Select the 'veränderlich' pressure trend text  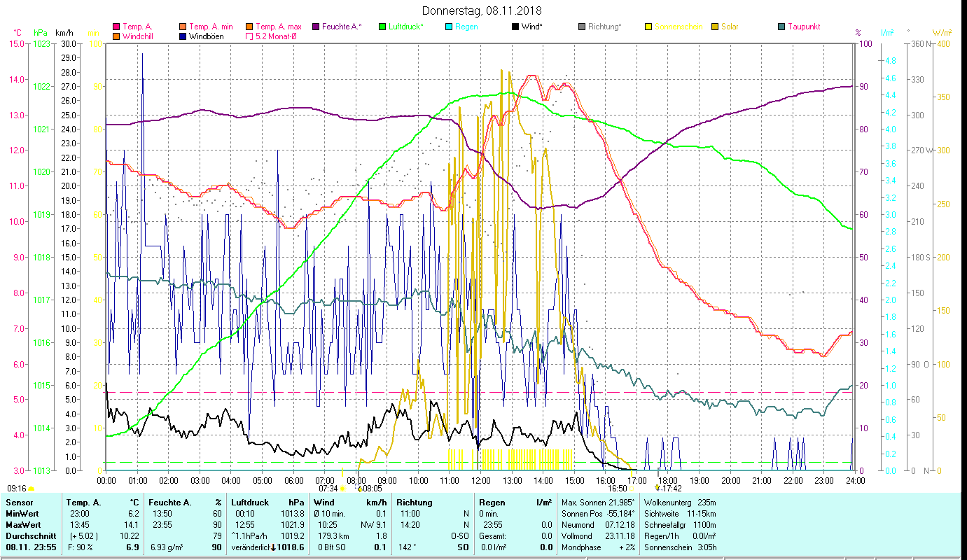click(x=250, y=547)
